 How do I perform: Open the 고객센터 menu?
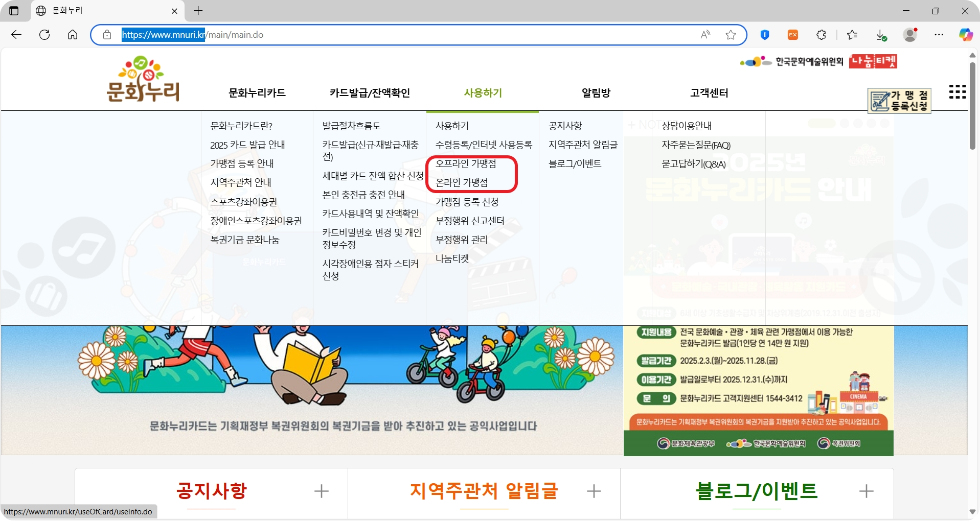(x=709, y=93)
